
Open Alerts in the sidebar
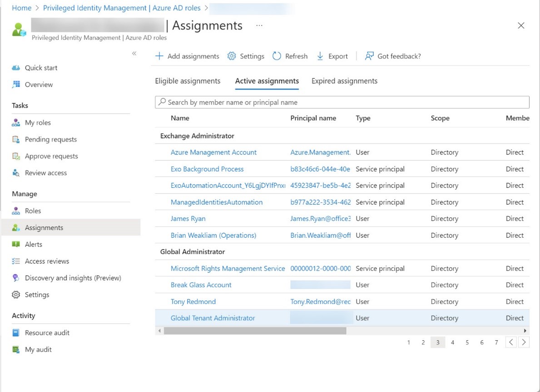(33, 244)
